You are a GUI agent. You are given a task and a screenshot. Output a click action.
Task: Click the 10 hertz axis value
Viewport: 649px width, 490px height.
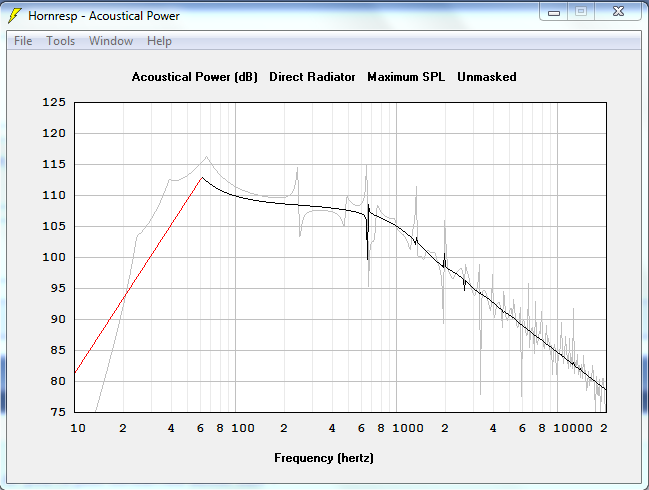click(78, 428)
